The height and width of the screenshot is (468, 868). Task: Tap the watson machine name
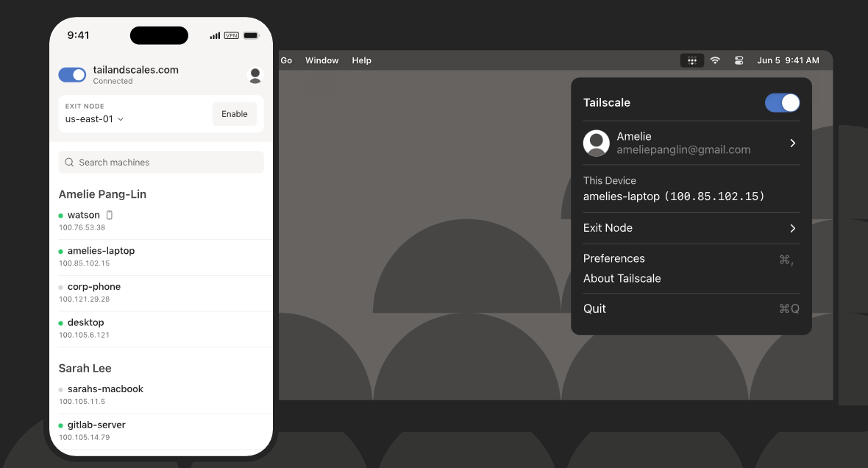pyautogui.click(x=84, y=215)
